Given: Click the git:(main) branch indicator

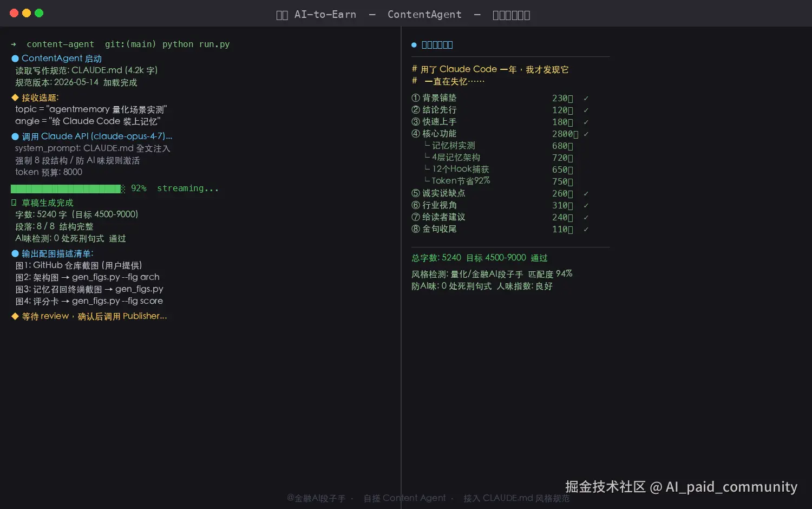Looking at the screenshot, I should pyautogui.click(x=130, y=44).
